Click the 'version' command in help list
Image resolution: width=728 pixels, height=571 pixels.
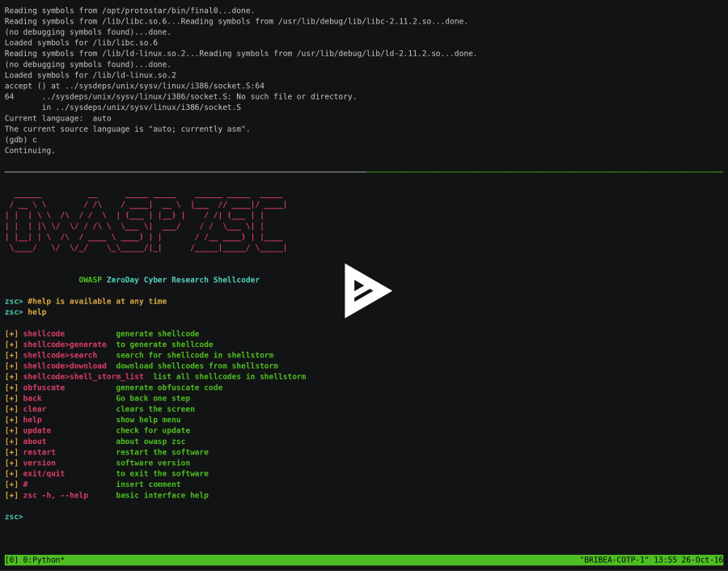tap(39, 463)
